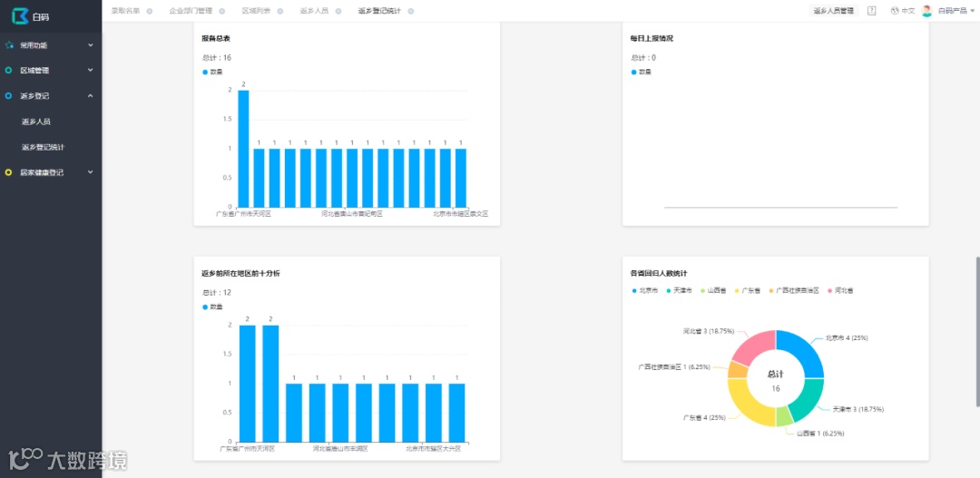Toggle the 广西壮族自治区 legend item
The width and height of the screenshot is (980, 478).
pos(793,290)
